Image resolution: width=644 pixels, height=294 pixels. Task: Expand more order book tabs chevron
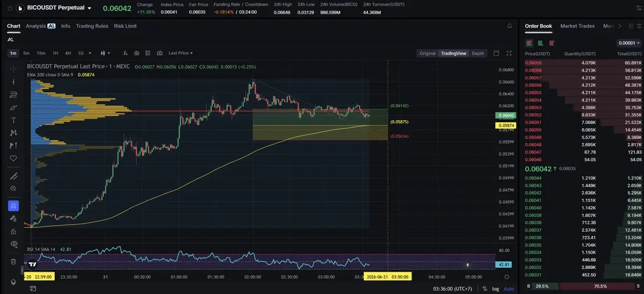pyautogui.click(x=620, y=26)
